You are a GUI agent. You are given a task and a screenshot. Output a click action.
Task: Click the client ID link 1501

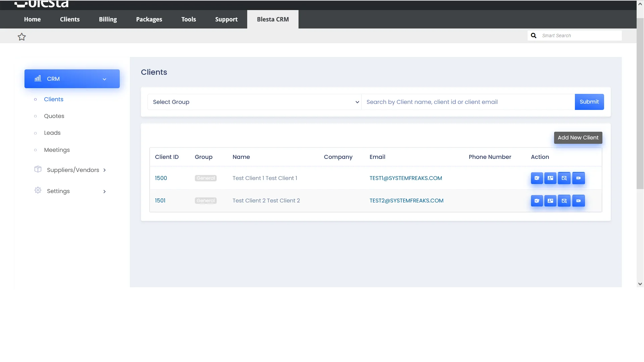(x=160, y=200)
